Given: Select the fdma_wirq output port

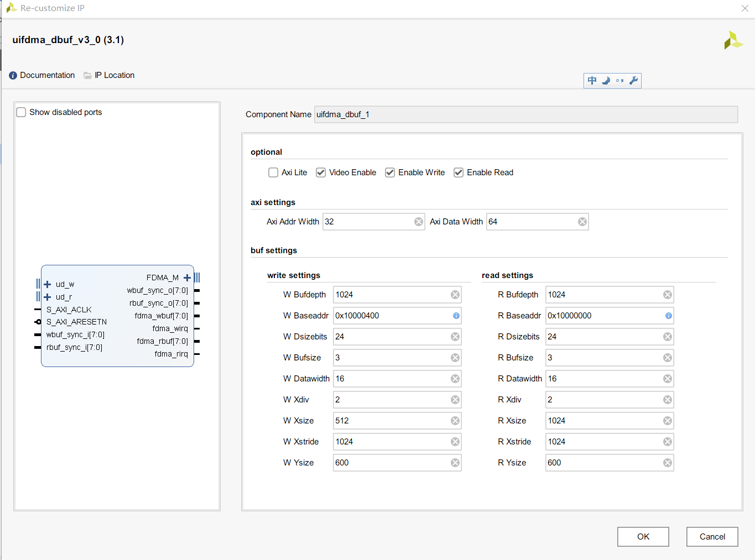Looking at the screenshot, I should [170, 328].
